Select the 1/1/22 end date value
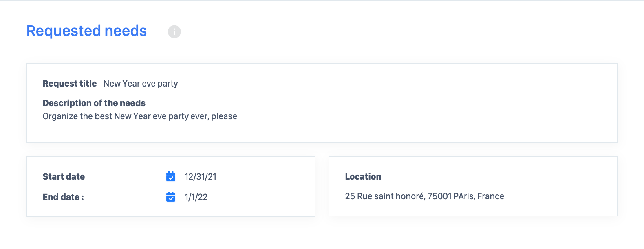The image size is (644, 249). (x=196, y=197)
